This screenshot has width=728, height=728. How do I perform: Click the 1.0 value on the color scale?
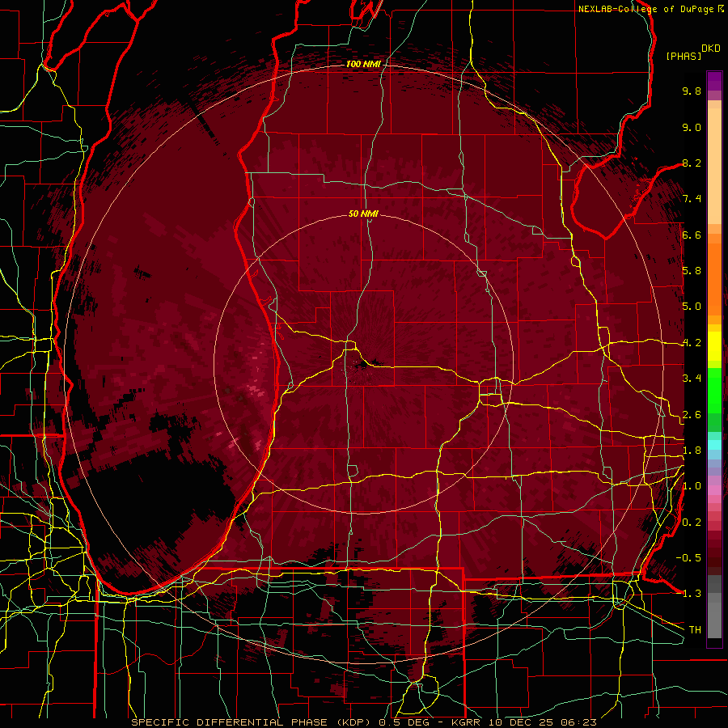click(x=692, y=486)
